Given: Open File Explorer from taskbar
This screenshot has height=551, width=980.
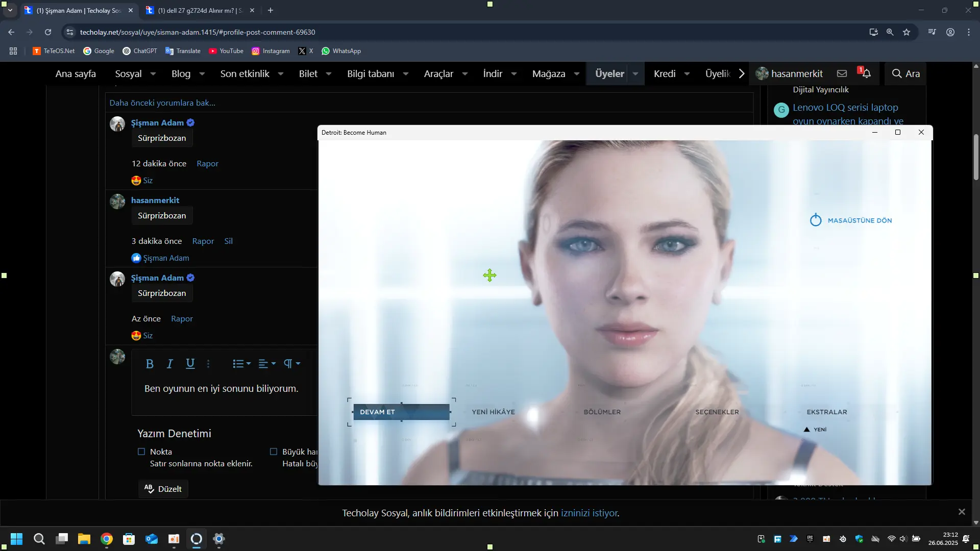Looking at the screenshot, I should coord(84,539).
